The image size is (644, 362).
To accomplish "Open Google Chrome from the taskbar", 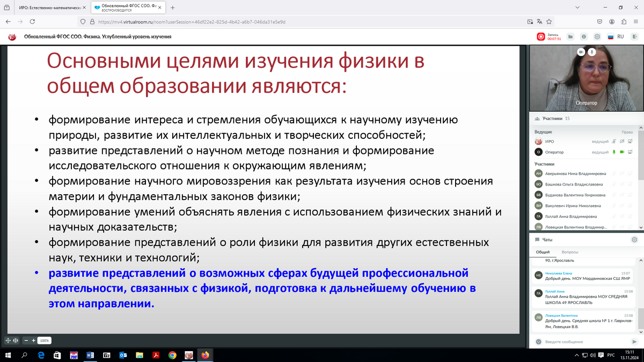I will pos(172,355).
